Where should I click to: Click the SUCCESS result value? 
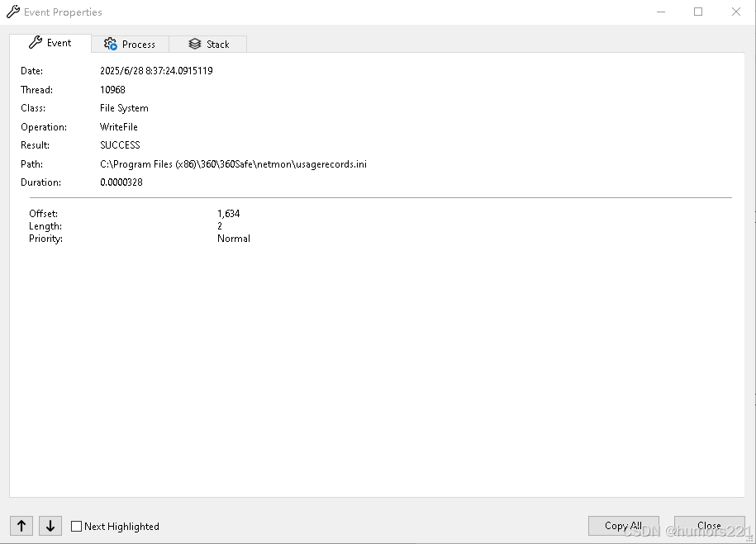click(x=120, y=144)
